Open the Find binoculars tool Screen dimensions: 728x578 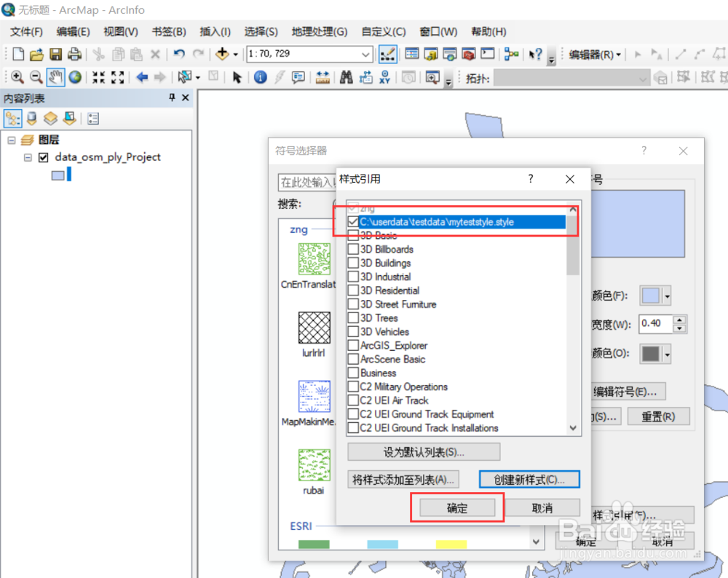(x=347, y=77)
